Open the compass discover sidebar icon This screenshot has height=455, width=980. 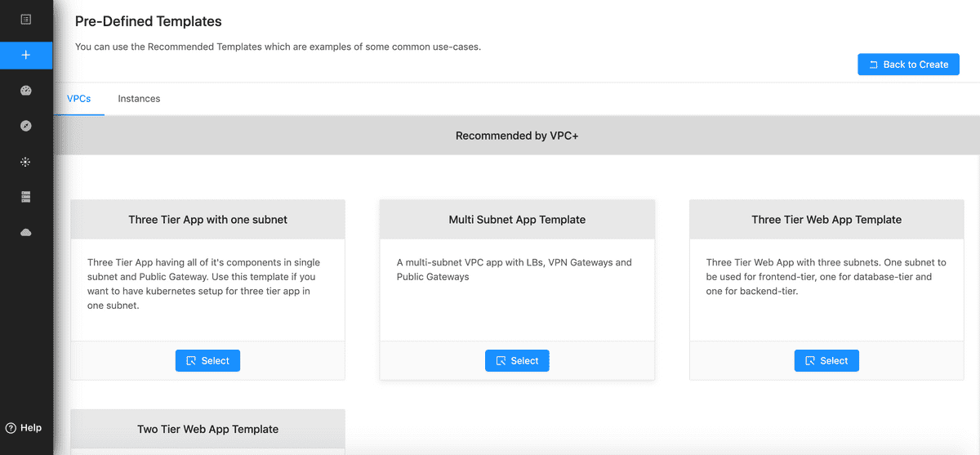tap(26, 126)
